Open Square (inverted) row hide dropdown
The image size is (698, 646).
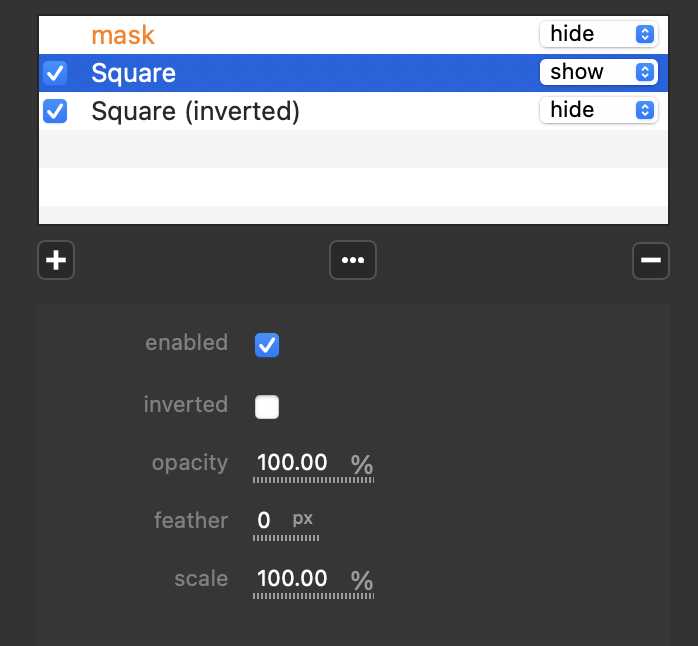click(598, 110)
